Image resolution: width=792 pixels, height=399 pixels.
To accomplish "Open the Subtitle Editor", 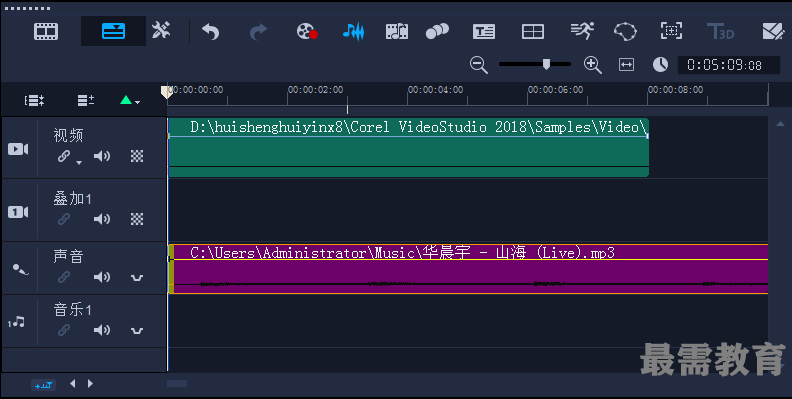I will click(x=484, y=31).
